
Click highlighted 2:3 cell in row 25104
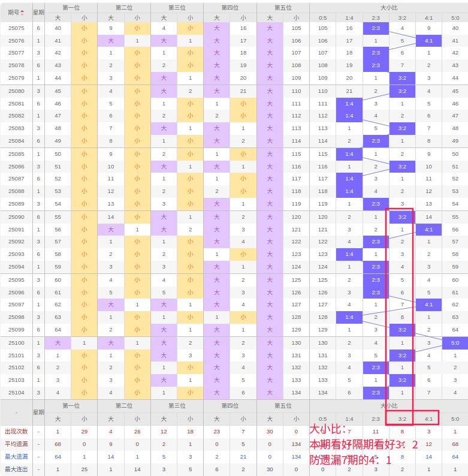click(376, 393)
